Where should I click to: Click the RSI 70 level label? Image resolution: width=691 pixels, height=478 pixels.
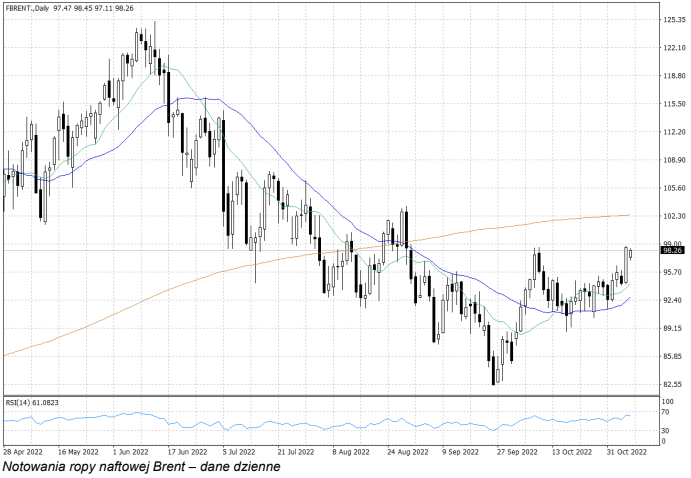coord(664,412)
